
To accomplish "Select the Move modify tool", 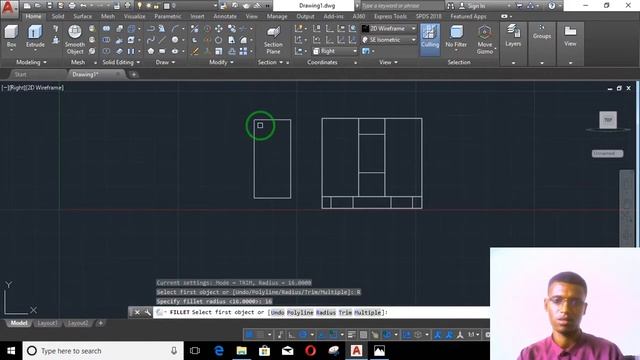I will 219,29.
